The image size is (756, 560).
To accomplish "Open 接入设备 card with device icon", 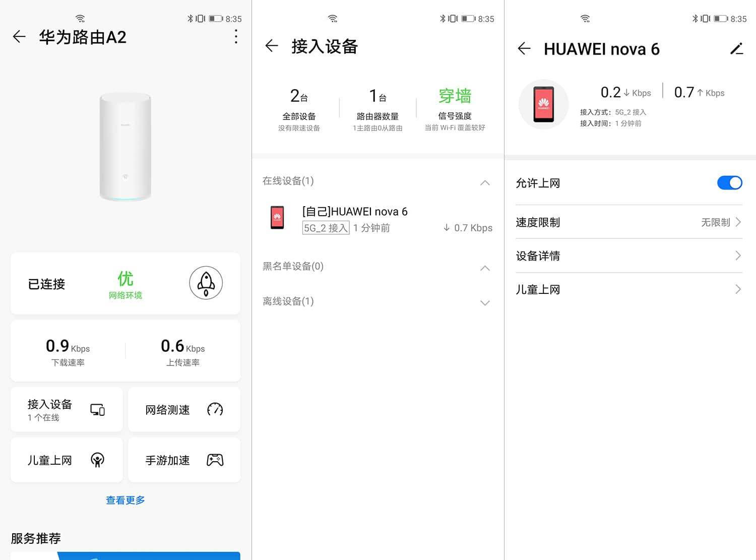I will pyautogui.click(x=67, y=410).
